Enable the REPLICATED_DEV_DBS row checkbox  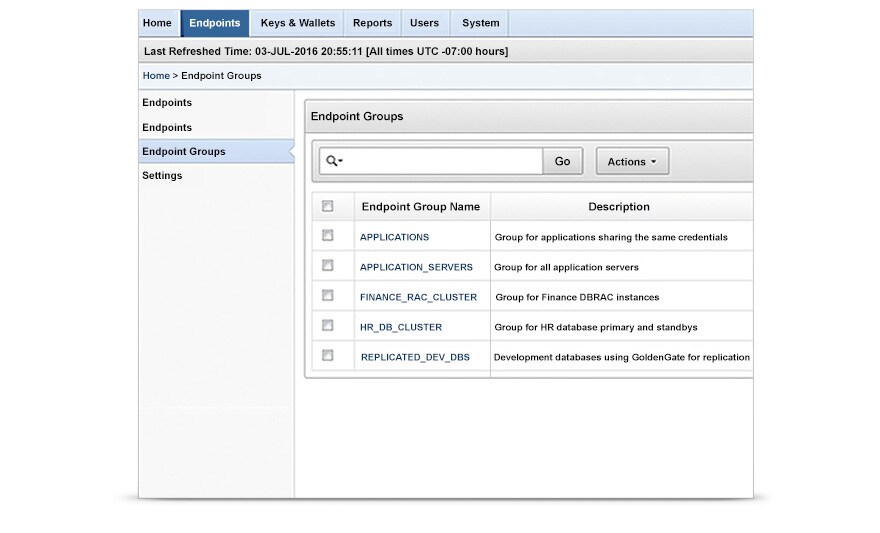[327, 356]
